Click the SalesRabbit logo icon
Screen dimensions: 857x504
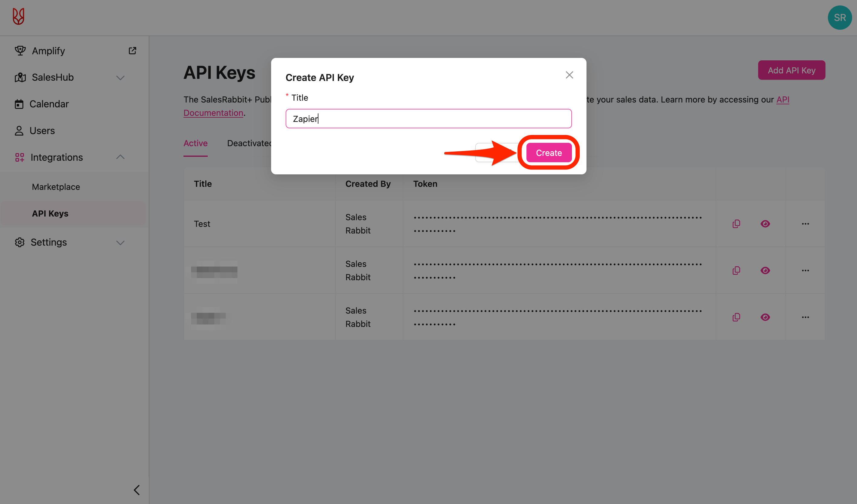pyautogui.click(x=18, y=16)
